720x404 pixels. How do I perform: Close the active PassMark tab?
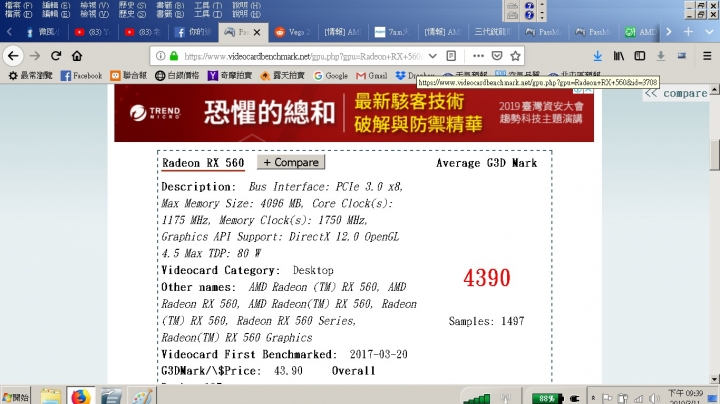coord(257,32)
